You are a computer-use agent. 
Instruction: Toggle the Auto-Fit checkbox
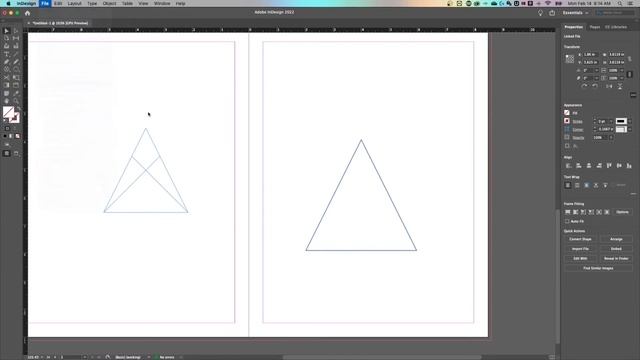pyautogui.click(x=567, y=221)
